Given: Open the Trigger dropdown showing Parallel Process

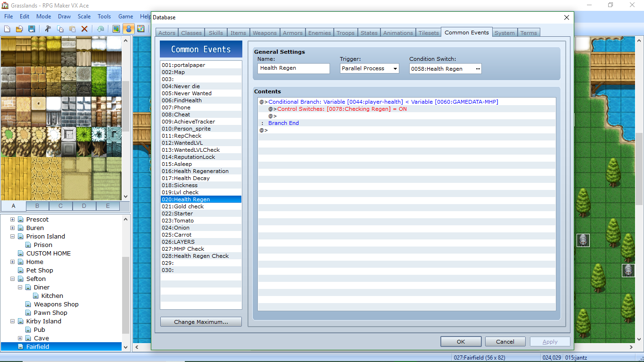Looking at the screenshot, I should point(395,69).
